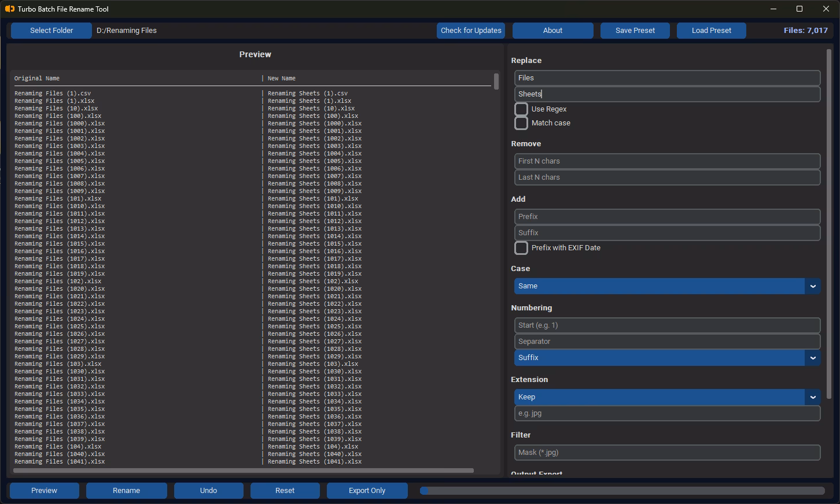Click the Files: 7,017 counter
840x504 pixels.
(x=805, y=31)
